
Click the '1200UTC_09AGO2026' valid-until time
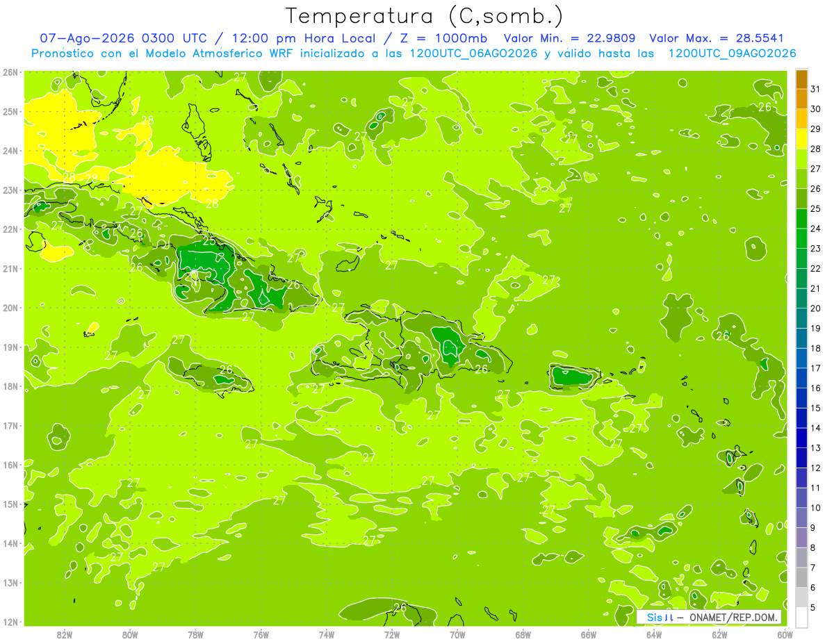(x=732, y=53)
